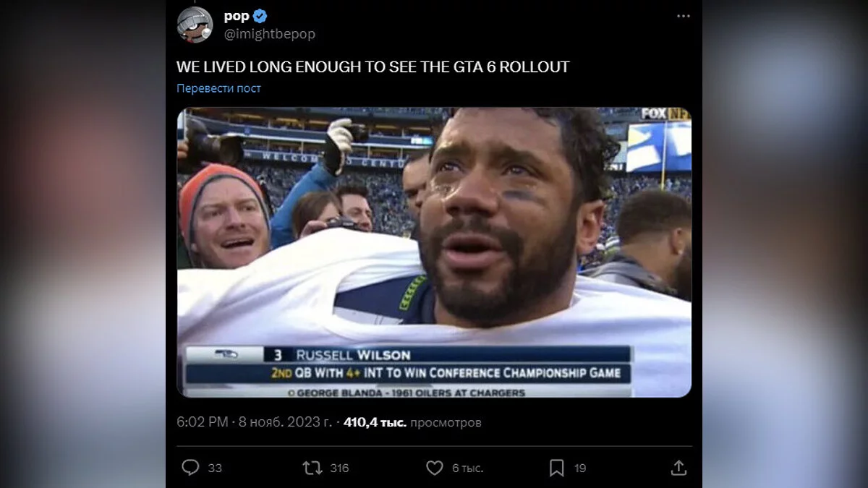This screenshot has width=868, height=488.
Task: Bookmark the post with bookmark icon
Action: click(556, 468)
